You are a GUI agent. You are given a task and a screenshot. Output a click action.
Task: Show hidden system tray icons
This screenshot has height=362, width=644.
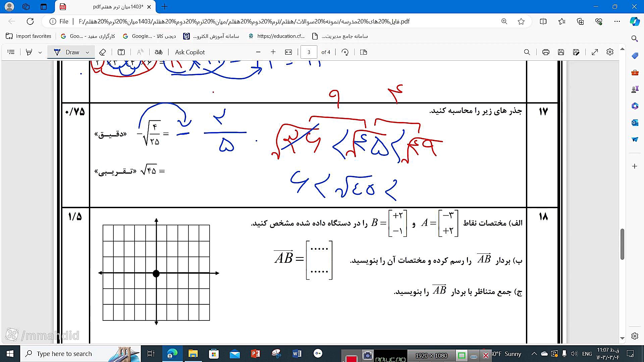534,354
